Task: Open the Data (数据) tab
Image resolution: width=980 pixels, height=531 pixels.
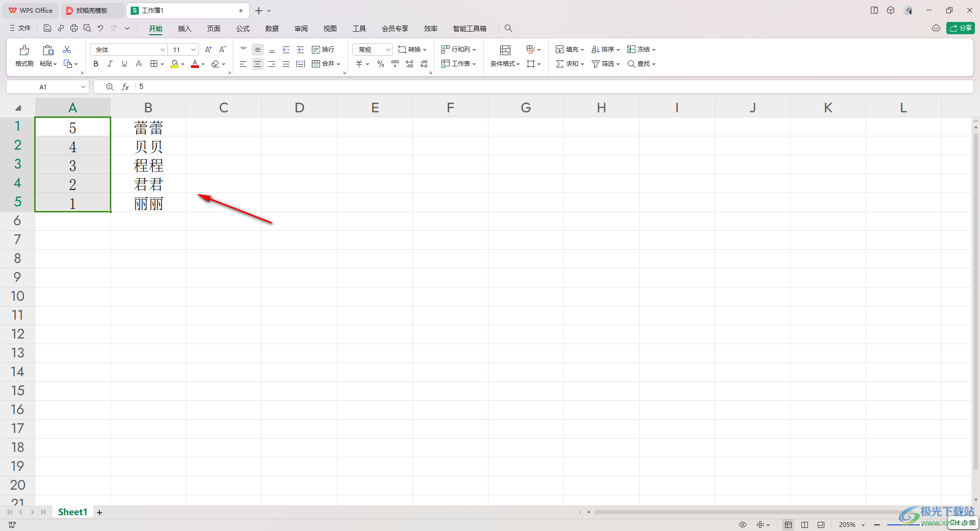Action: [x=272, y=29]
